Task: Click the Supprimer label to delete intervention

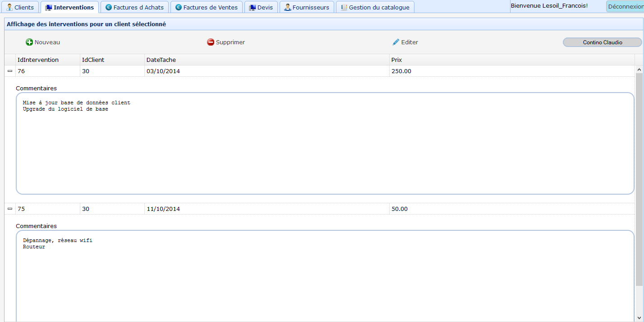Action: [230, 42]
